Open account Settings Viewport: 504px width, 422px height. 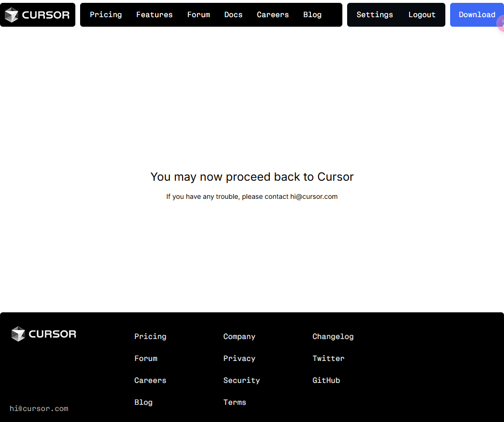pos(375,15)
